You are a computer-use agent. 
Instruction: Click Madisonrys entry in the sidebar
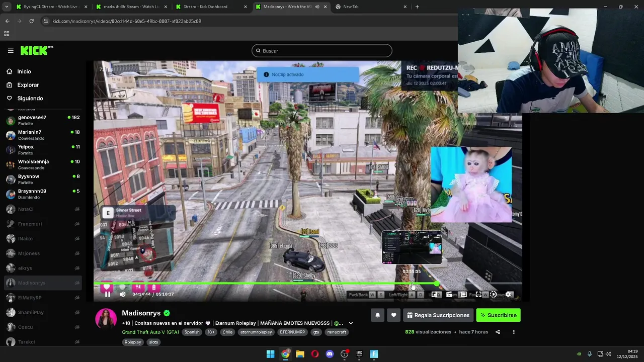point(43,283)
